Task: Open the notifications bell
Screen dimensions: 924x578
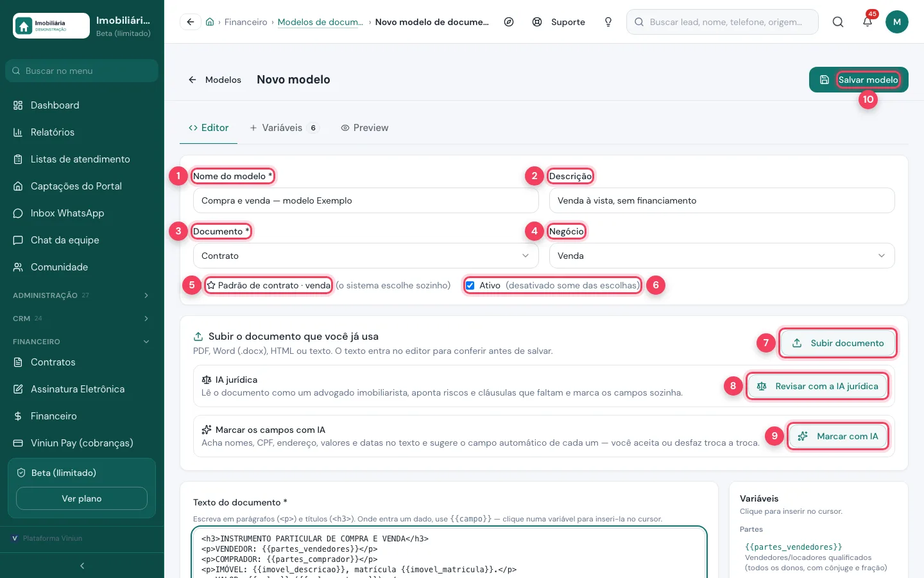Action: click(x=868, y=22)
